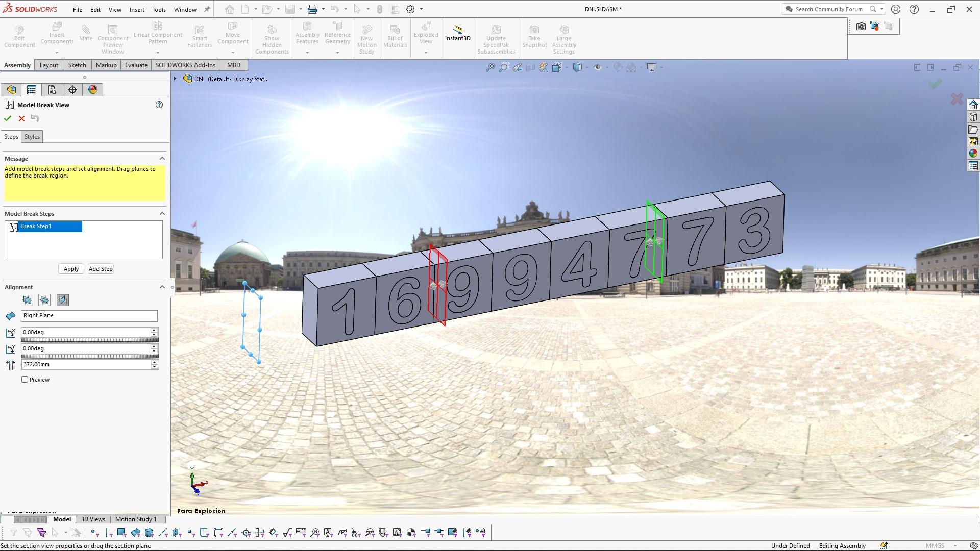Accept Model Break View with green checkmark
The width and height of the screenshot is (980, 551).
pos(8,118)
